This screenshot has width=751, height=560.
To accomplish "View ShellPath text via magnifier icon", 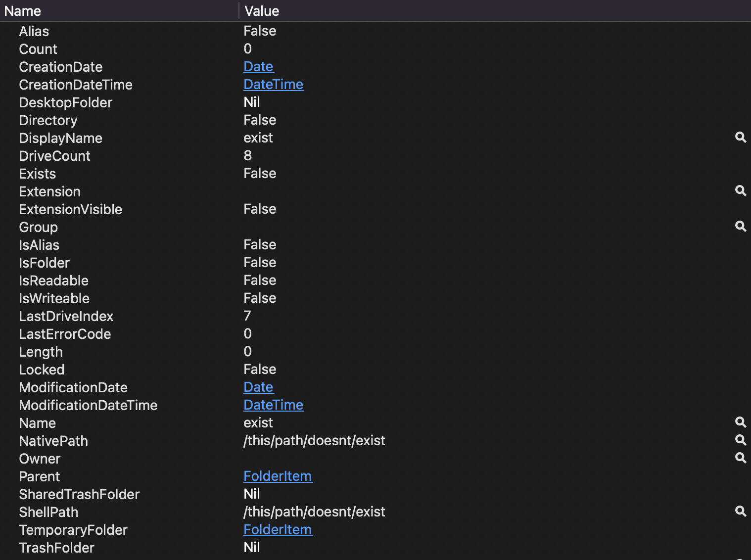I will [740, 512].
